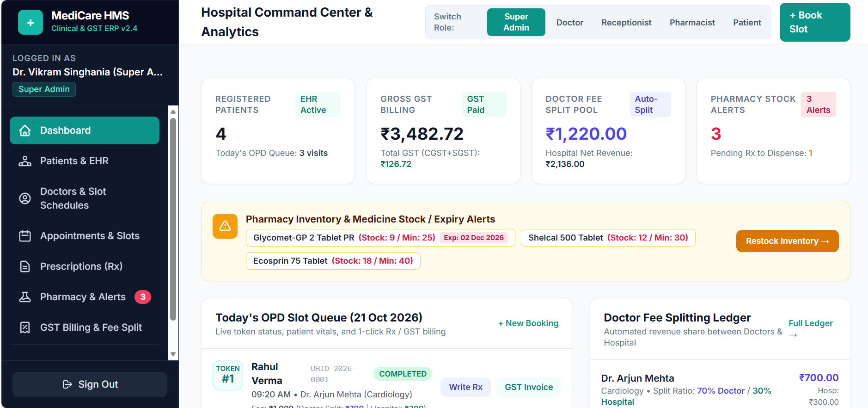The height and width of the screenshot is (408, 868).
Task: Click the sidebar scrollbar thumb
Action: (x=173, y=219)
